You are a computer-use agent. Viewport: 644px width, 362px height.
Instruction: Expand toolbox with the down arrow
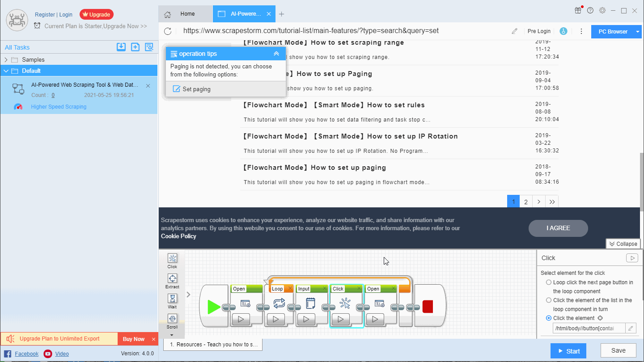(x=172, y=335)
